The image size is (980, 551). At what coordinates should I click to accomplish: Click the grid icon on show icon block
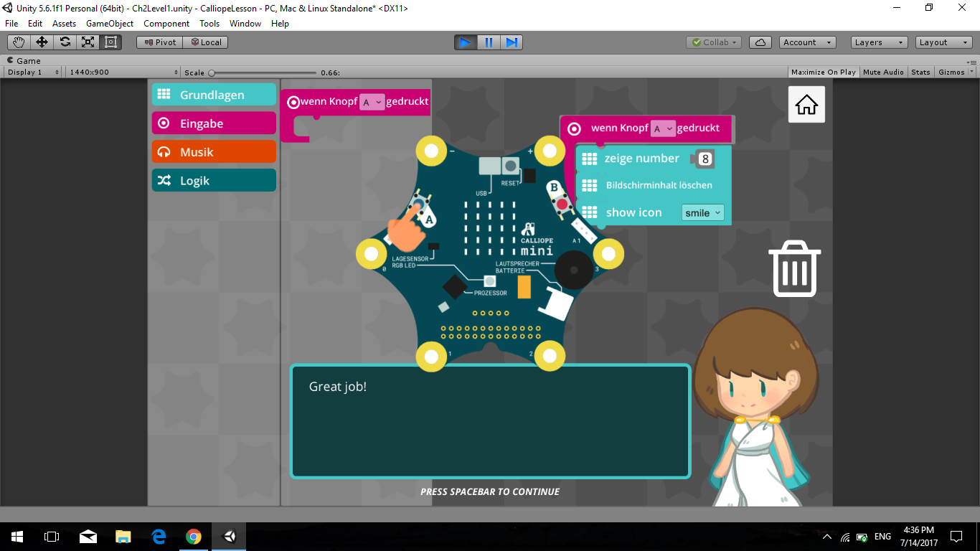[x=589, y=212]
